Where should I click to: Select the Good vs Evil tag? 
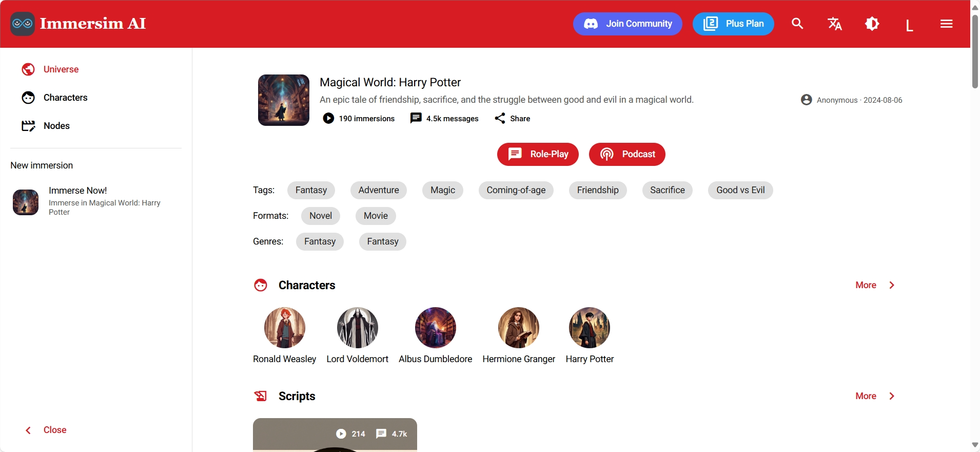pos(740,190)
